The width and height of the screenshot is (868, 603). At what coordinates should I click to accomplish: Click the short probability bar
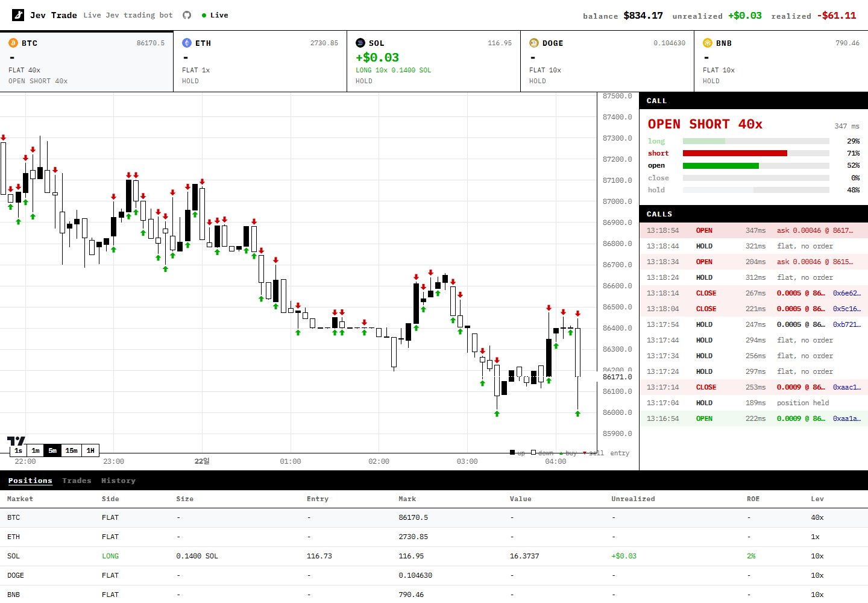pyautogui.click(x=756, y=153)
